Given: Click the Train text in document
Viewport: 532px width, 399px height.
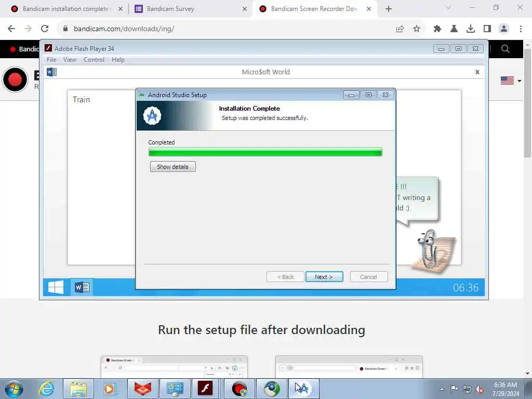Looking at the screenshot, I should tap(82, 100).
